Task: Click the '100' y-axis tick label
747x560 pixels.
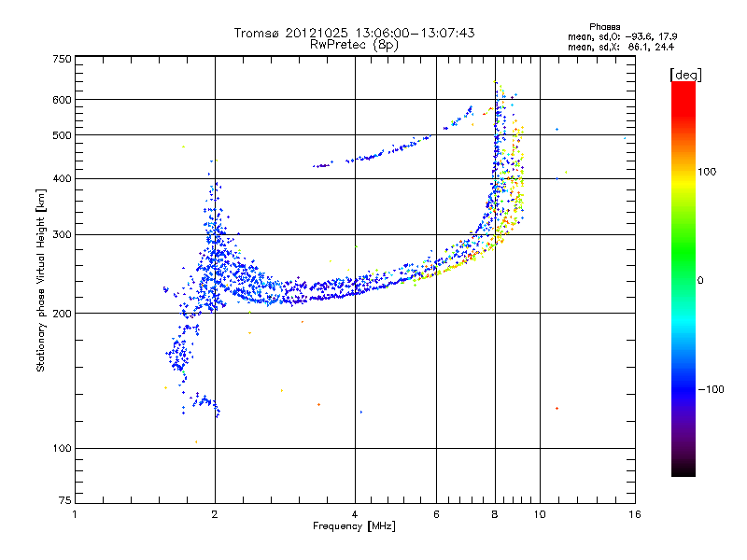Action: tap(62, 448)
